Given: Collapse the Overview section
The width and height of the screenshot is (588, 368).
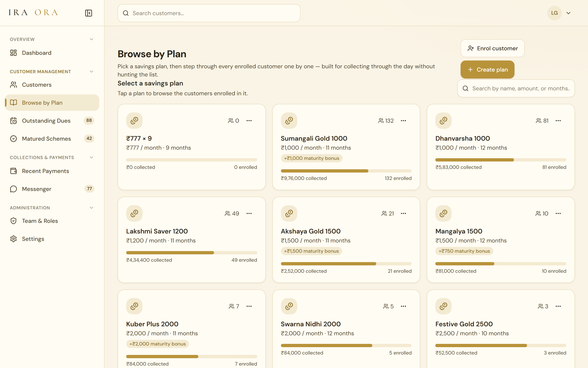Looking at the screenshot, I should point(91,39).
